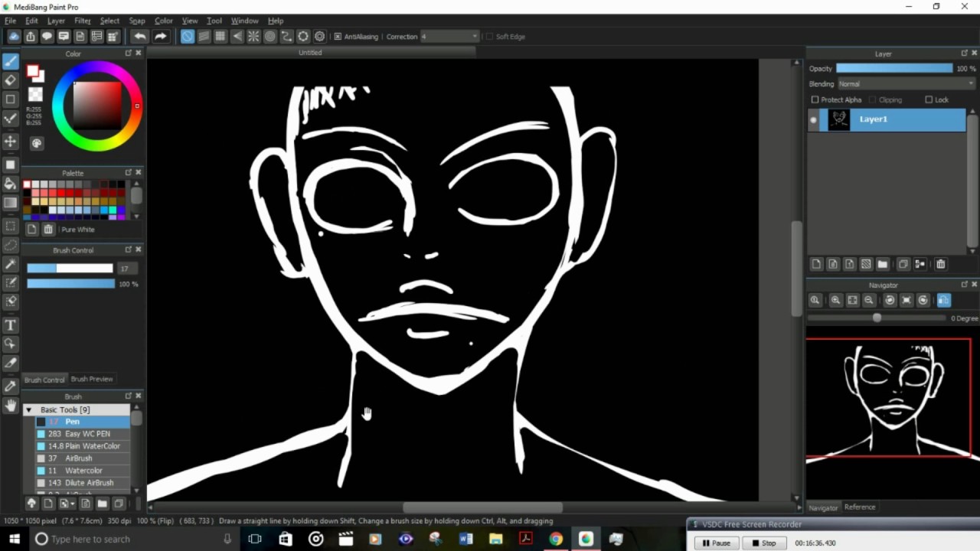Image resolution: width=980 pixels, height=551 pixels.
Task: Zoom in using Navigator zoom-in icon
Action: point(836,301)
